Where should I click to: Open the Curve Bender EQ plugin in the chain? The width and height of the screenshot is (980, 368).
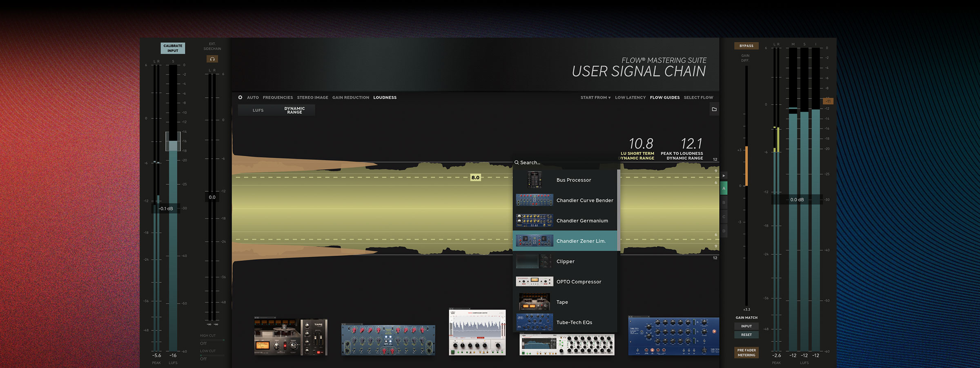(388, 340)
